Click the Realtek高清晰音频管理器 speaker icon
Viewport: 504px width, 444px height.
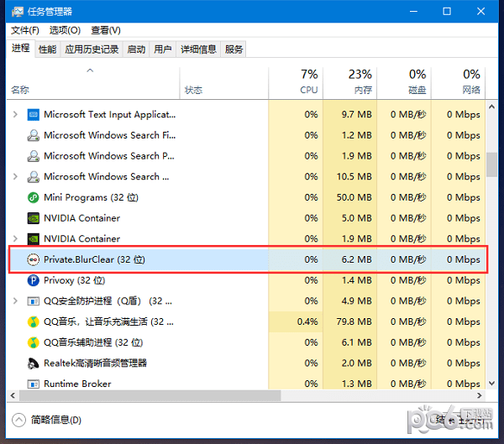pos(33,363)
